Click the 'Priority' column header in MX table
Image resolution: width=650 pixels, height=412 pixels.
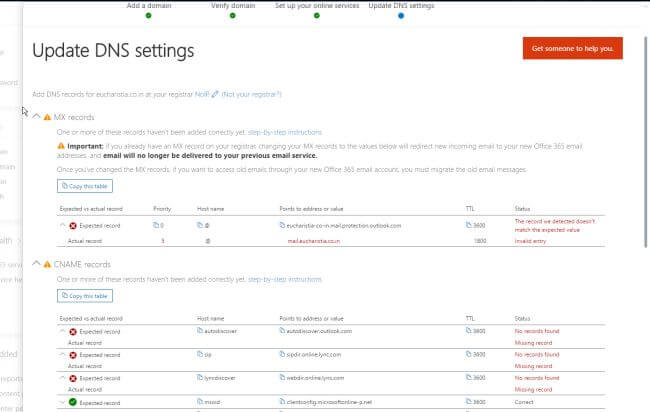(x=162, y=208)
